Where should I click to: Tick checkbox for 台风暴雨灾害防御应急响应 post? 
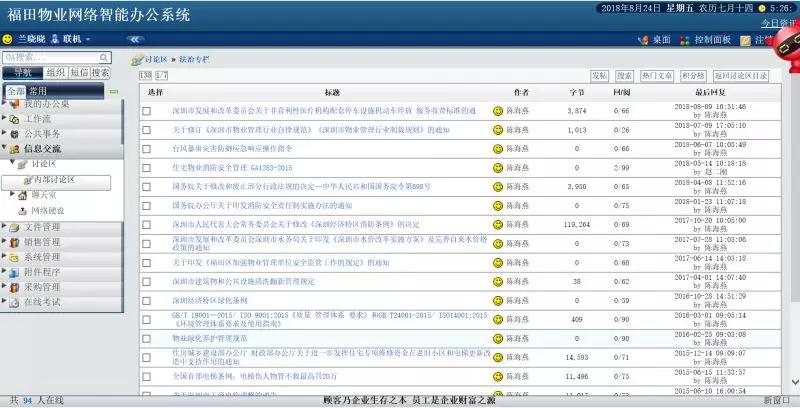(x=147, y=149)
